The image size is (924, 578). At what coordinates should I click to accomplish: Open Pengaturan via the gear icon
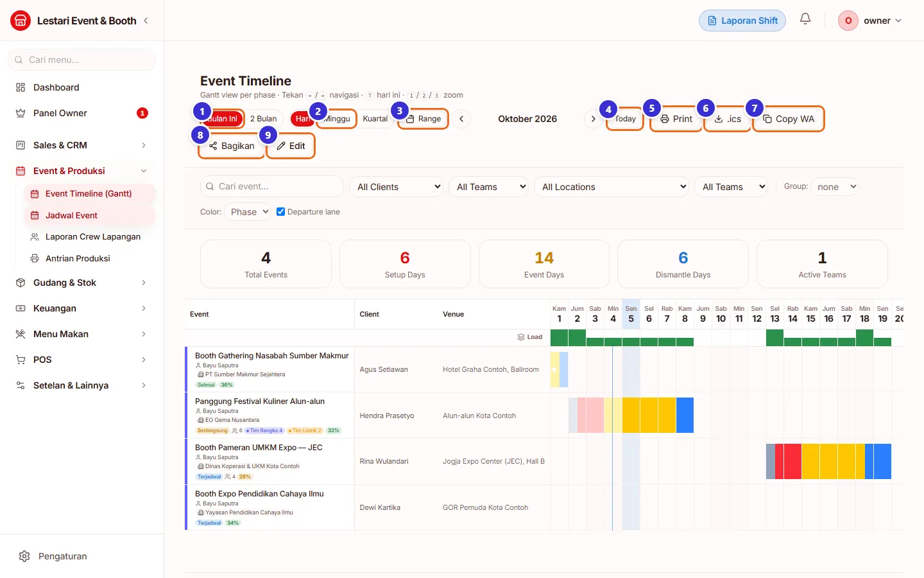click(x=24, y=556)
